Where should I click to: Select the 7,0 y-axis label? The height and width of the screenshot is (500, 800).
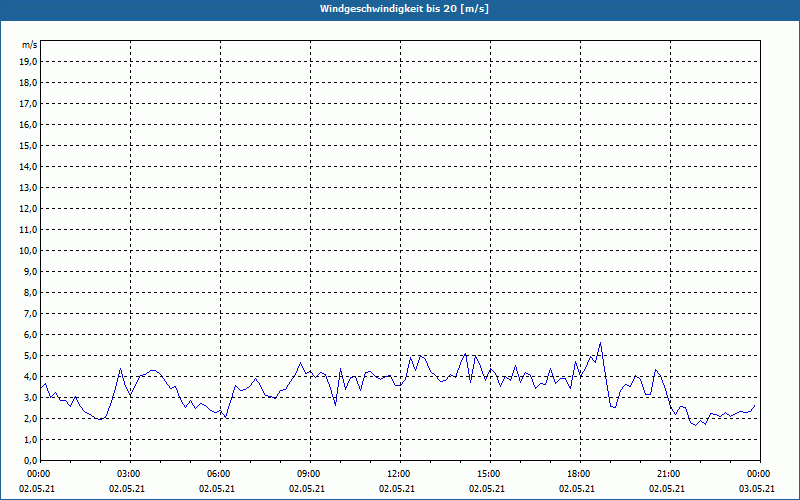(30, 314)
